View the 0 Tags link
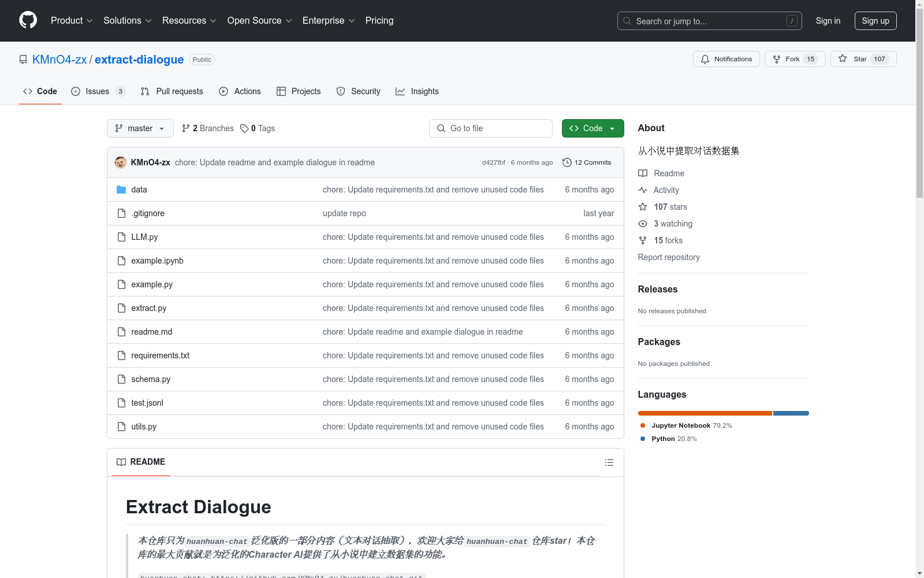The width and height of the screenshot is (924, 578). pos(258,128)
